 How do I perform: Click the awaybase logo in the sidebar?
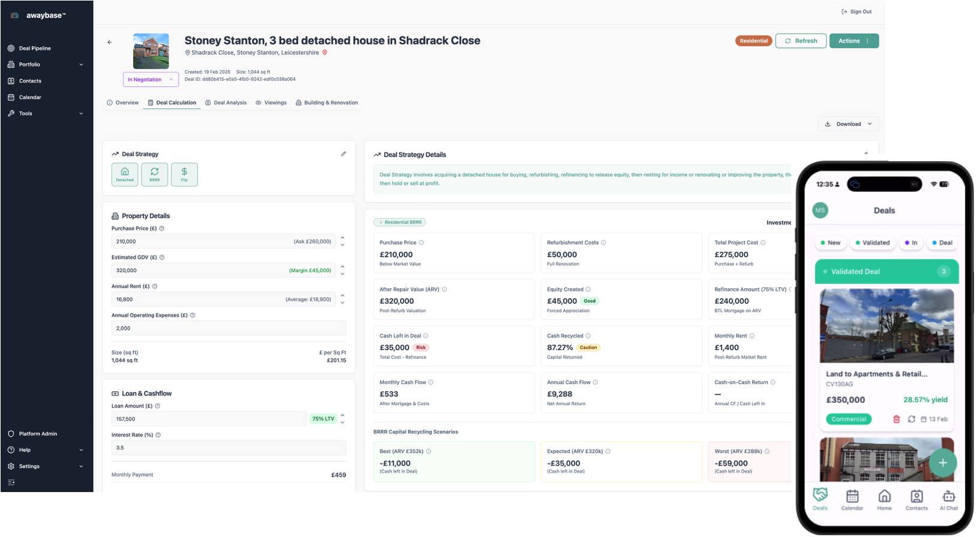click(x=40, y=16)
